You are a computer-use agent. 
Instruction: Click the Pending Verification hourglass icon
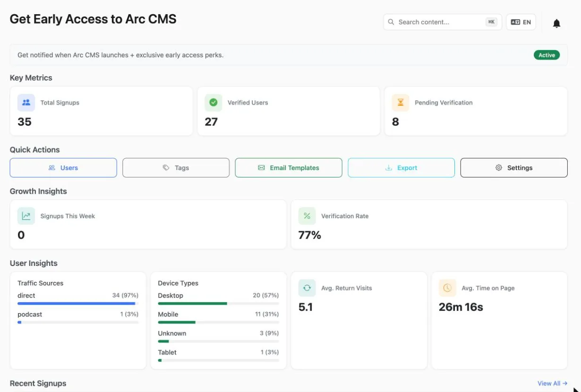400,102
